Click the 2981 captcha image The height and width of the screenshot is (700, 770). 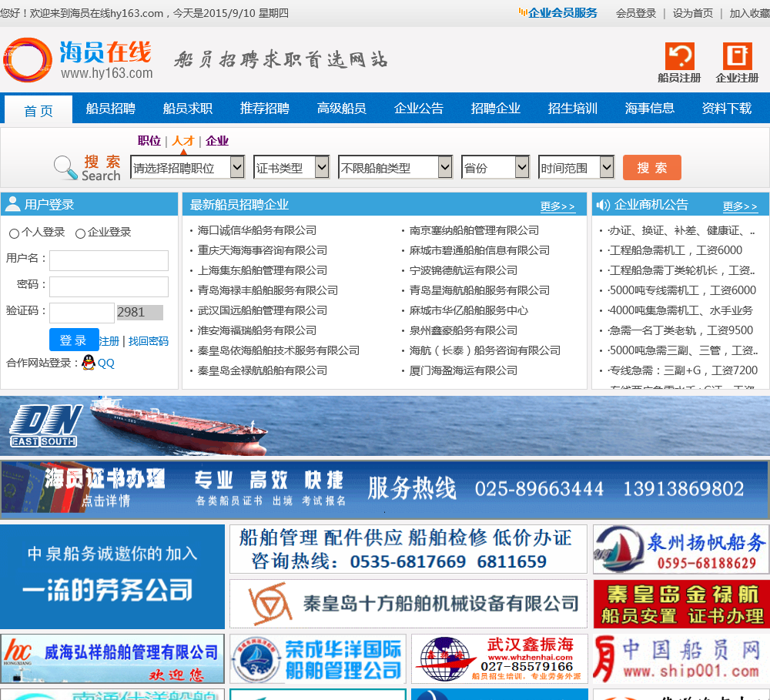(140, 313)
